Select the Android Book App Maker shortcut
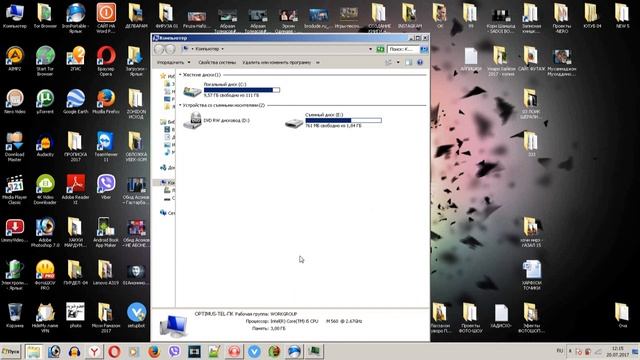Image resolution: width=640 pixels, height=360 pixels. click(x=106, y=233)
